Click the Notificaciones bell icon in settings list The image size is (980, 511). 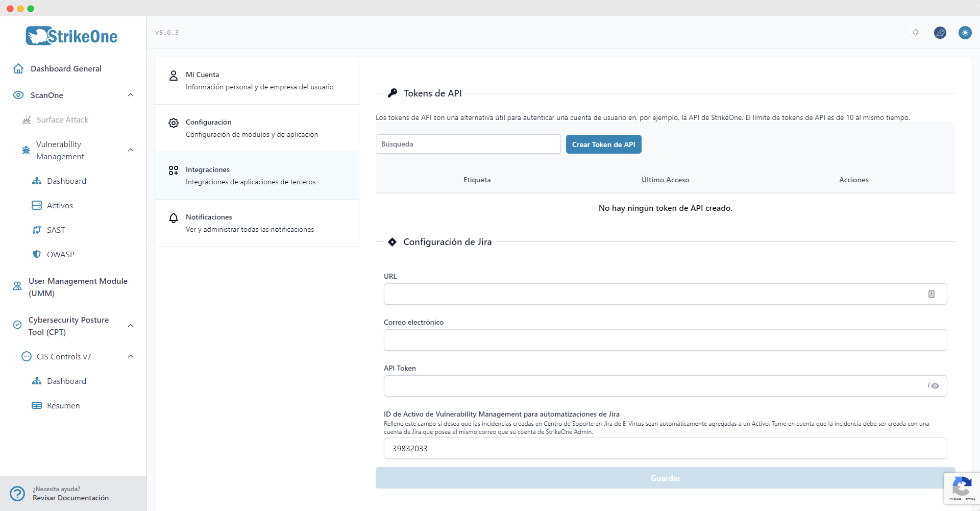pos(174,218)
